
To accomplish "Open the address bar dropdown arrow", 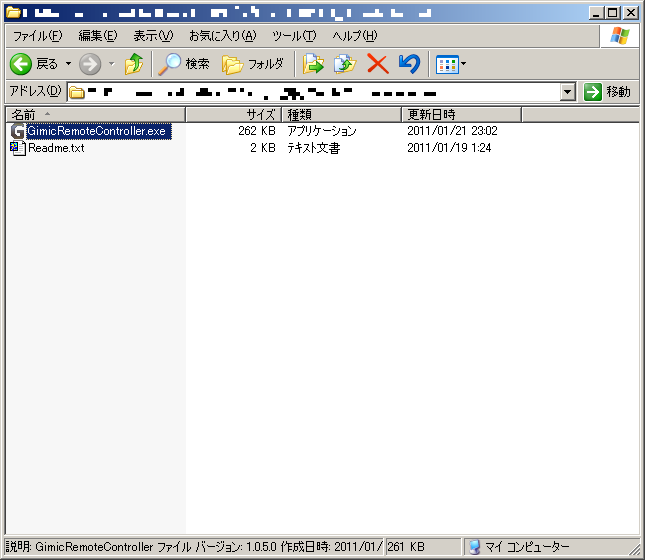I will point(568,92).
